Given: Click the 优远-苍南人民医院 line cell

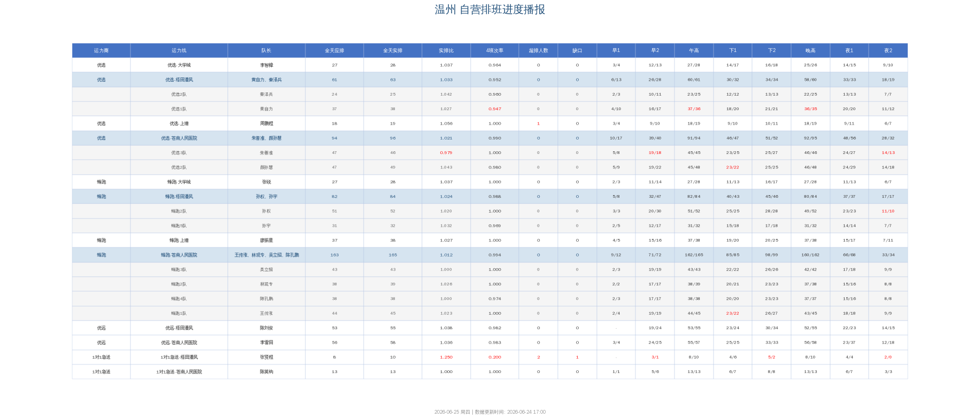Looking at the screenshot, I should (179, 343).
